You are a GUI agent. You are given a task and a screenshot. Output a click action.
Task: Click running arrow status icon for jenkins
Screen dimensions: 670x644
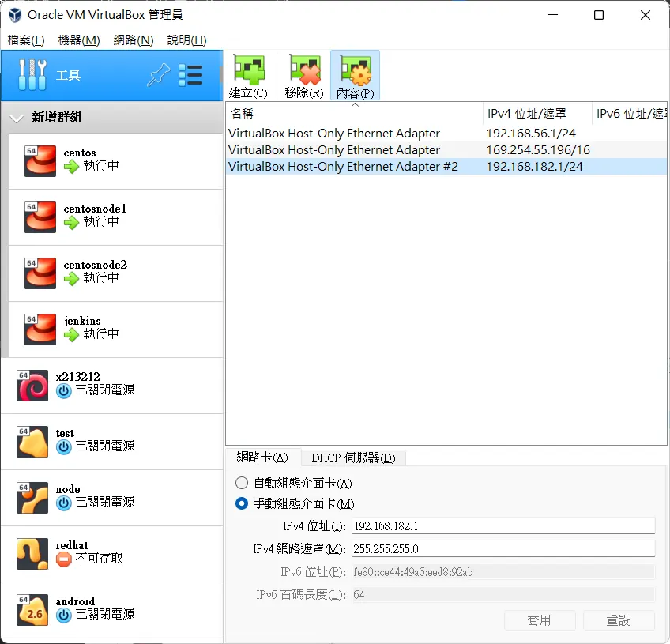tap(71, 334)
